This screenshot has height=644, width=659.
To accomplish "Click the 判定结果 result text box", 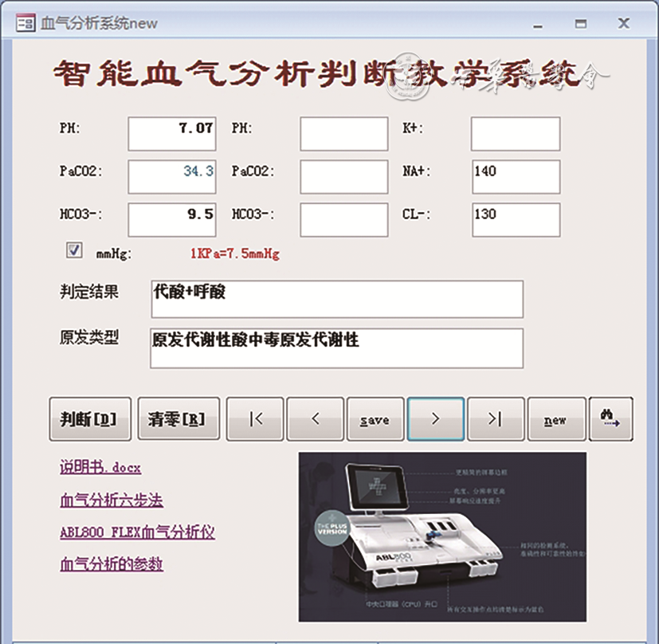I will point(336,299).
